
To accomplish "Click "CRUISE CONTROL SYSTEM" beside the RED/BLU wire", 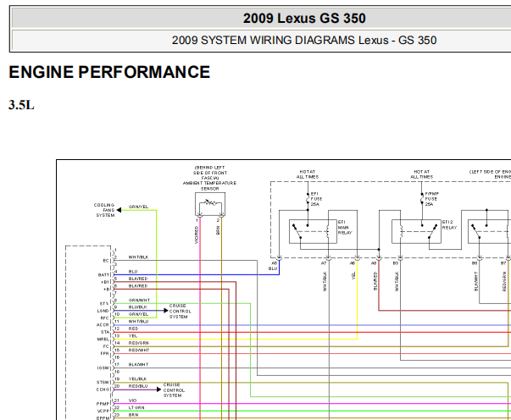I will tap(174, 390).
